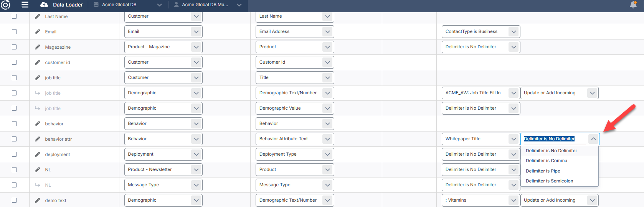This screenshot has height=207, width=644.
Task: Select Delimiter is Semicolon from list
Action: pos(549,181)
